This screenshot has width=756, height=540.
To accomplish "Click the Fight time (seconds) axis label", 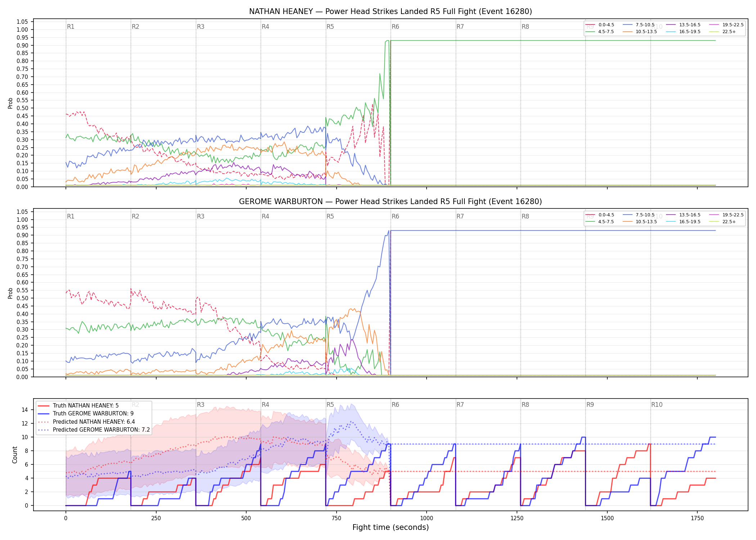I will tap(391, 527).
